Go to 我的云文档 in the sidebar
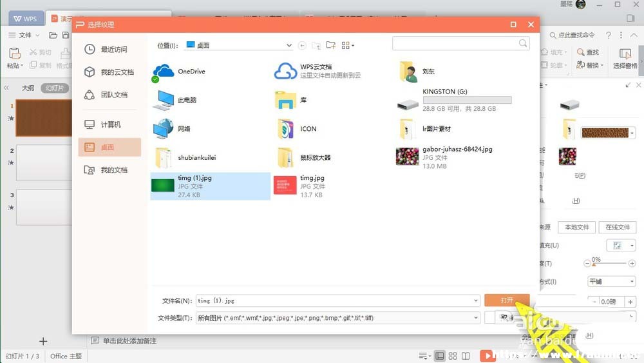644x363 pixels. point(109,72)
